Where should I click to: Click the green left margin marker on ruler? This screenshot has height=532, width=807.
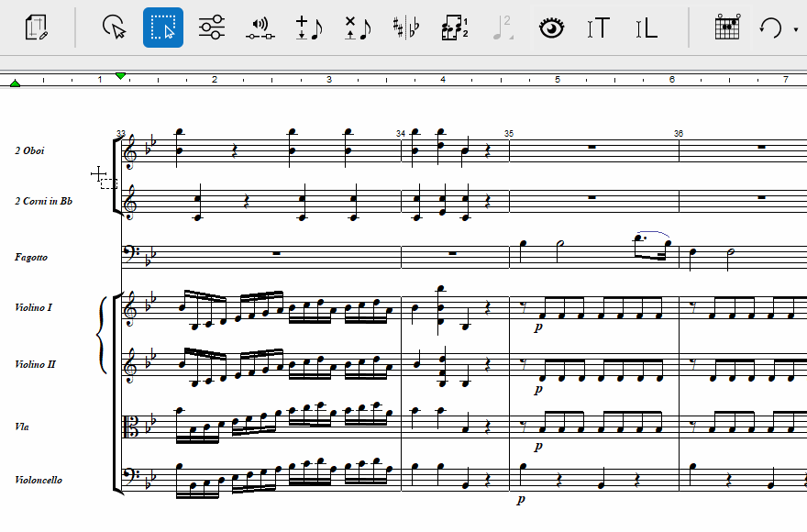pyautogui.click(x=15, y=83)
